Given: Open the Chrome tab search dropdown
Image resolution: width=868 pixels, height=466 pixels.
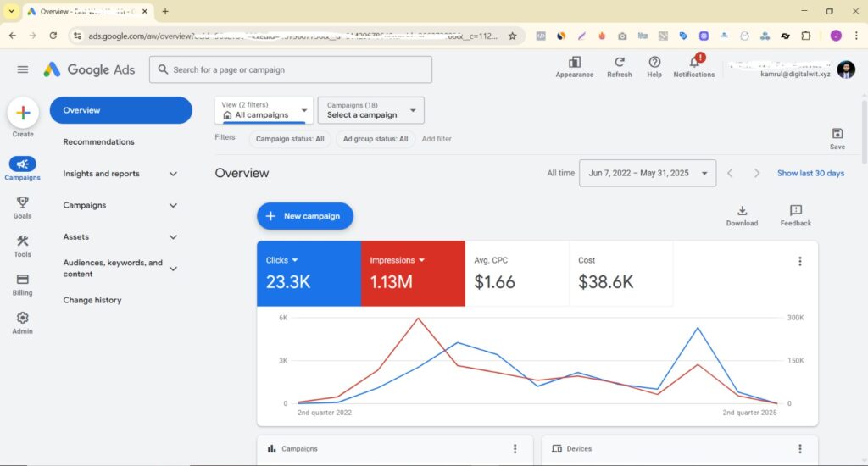Looking at the screenshot, I should click(11, 11).
